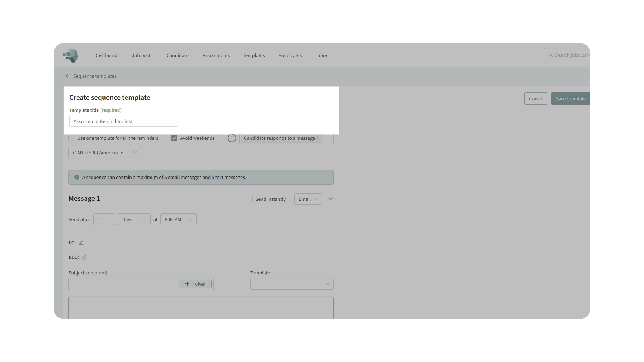Viewport: 644px width, 362px height.
Task: Open the 9:00 AM time dropdown
Action: click(x=178, y=219)
